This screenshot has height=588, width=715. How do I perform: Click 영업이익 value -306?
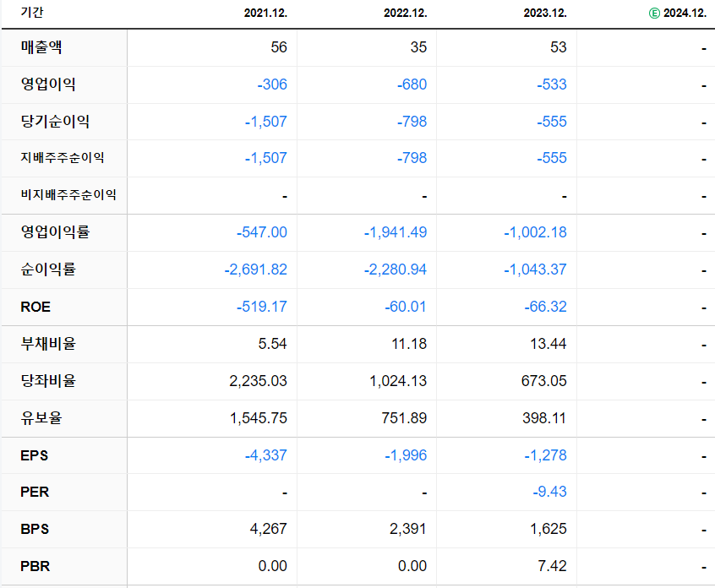272,84
